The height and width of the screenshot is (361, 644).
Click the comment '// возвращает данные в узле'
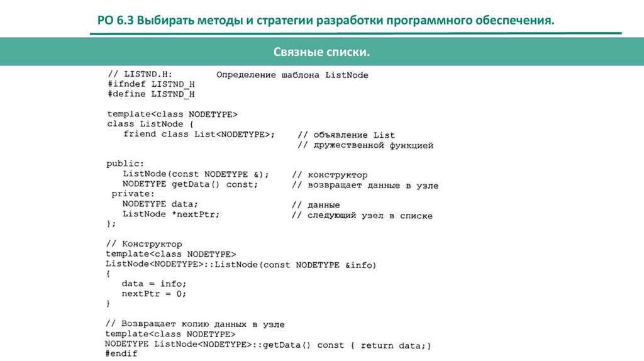point(365,186)
